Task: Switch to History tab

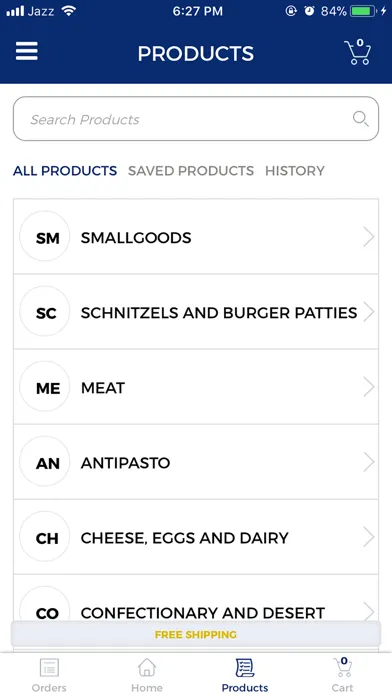Action: [295, 171]
